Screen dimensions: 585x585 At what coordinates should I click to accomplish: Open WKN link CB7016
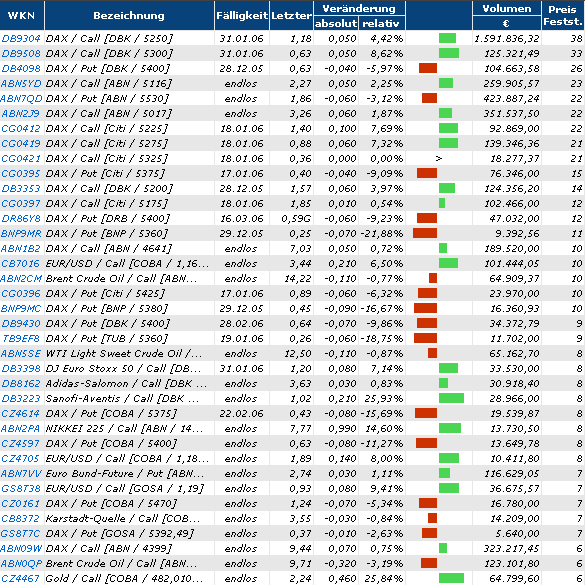click(x=21, y=263)
